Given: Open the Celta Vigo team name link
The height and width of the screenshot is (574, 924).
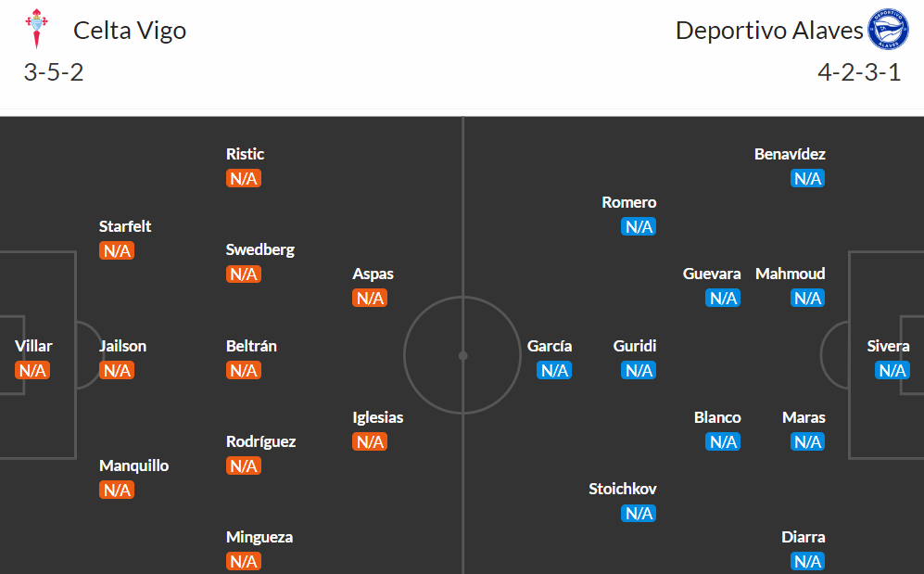Looking at the screenshot, I should click(130, 31).
